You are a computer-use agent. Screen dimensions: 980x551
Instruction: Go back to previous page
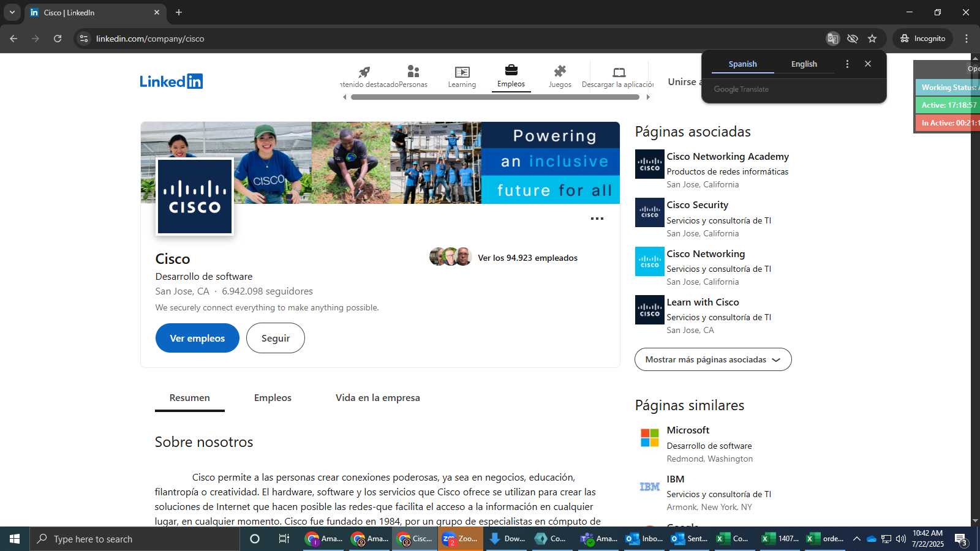pos(13,39)
